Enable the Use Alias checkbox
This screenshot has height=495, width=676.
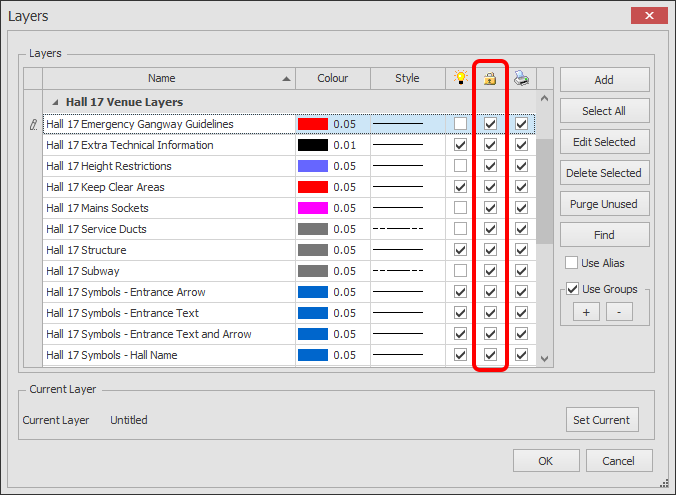(571, 263)
